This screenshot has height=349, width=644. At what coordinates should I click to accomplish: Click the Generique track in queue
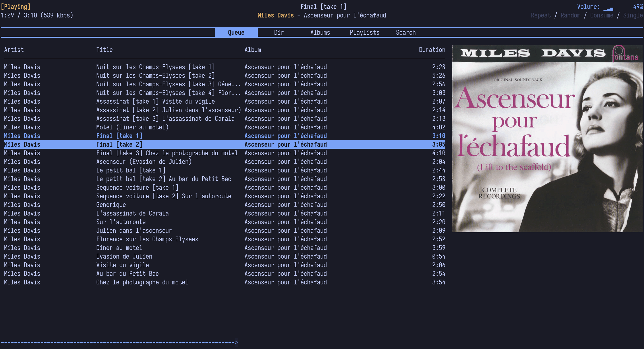point(111,205)
